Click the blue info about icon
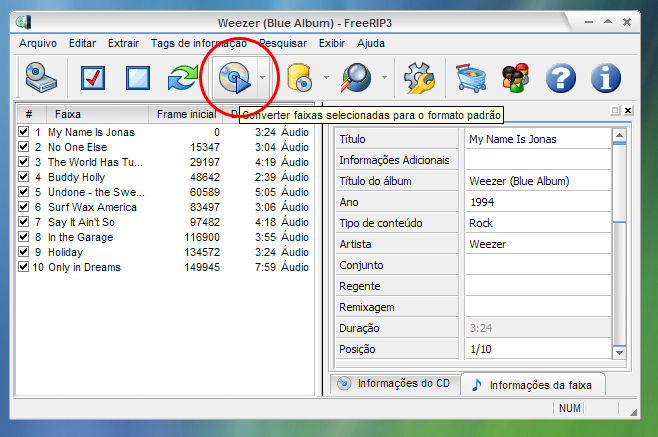The width and height of the screenshot is (658, 437). [606, 78]
